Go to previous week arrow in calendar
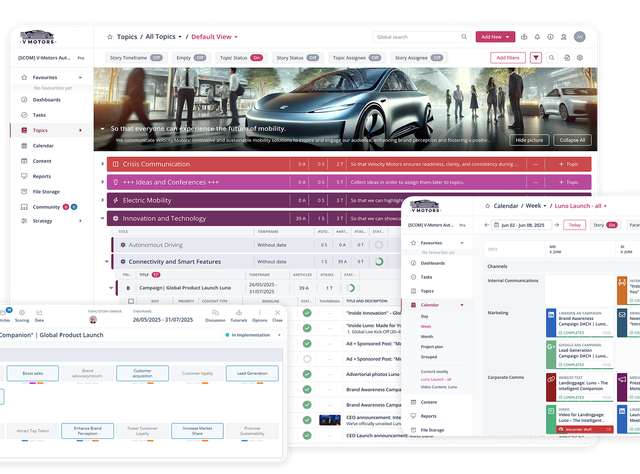This screenshot has width=640, height=474. click(487, 225)
